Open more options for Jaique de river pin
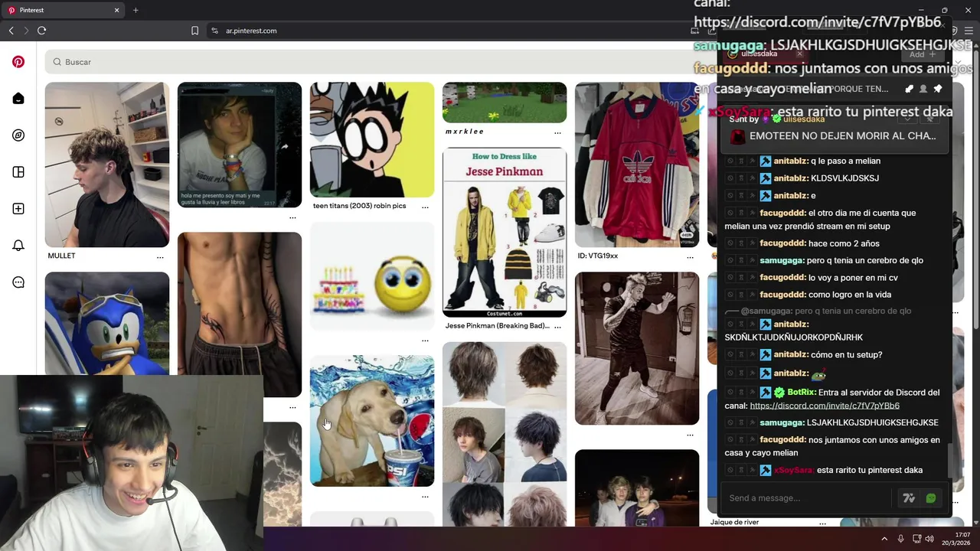 pyautogui.click(x=822, y=523)
